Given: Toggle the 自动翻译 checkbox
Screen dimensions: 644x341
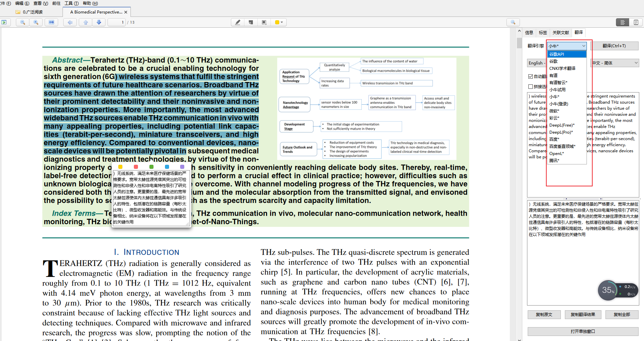Looking at the screenshot, I should [531, 77].
